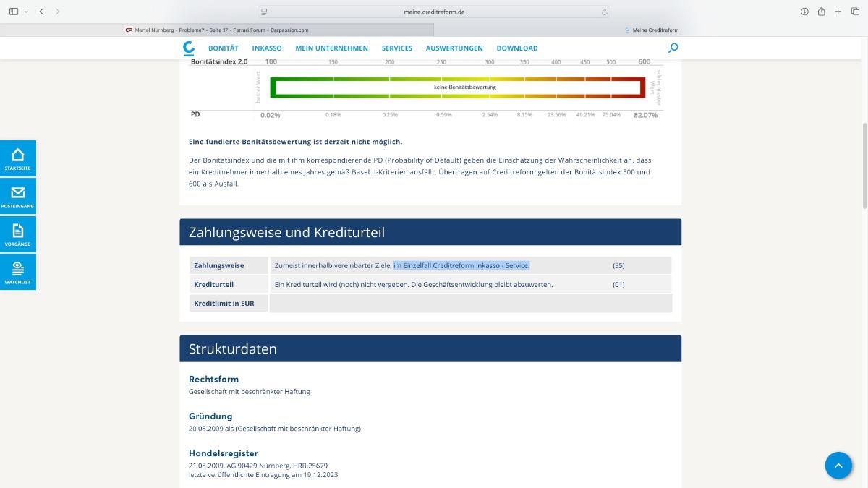Open the Bonität menu
The width and height of the screenshot is (868, 488).
(x=223, y=48)
